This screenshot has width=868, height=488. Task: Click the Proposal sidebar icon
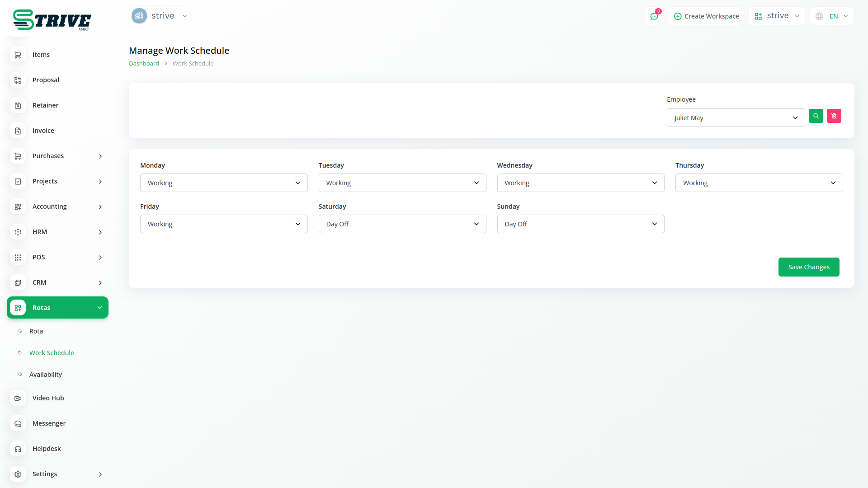pos(18,80)
